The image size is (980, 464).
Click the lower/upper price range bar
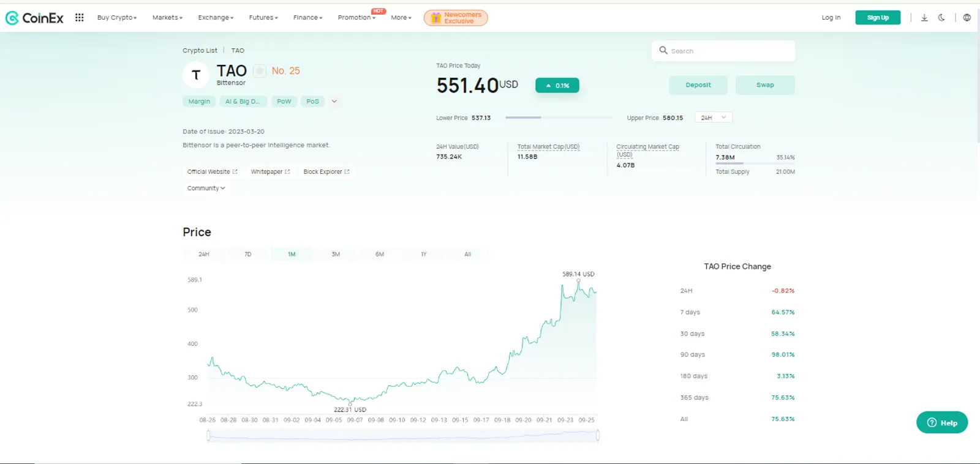coord(559,118)
